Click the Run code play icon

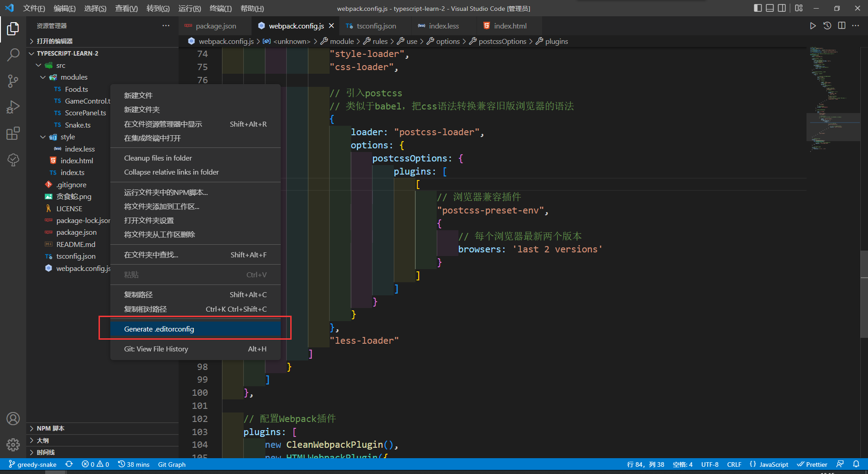813,26
